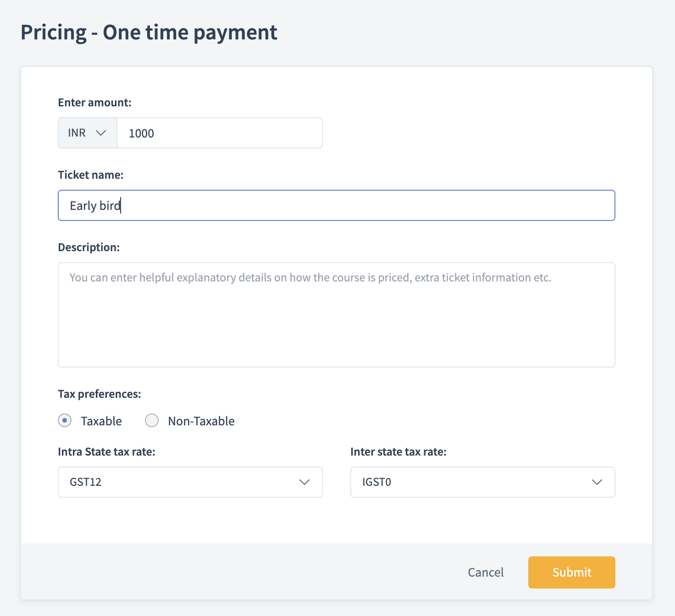Click the 'Enter amount:' label
This screenshot has height=616, width=675.
pos(94,103)
